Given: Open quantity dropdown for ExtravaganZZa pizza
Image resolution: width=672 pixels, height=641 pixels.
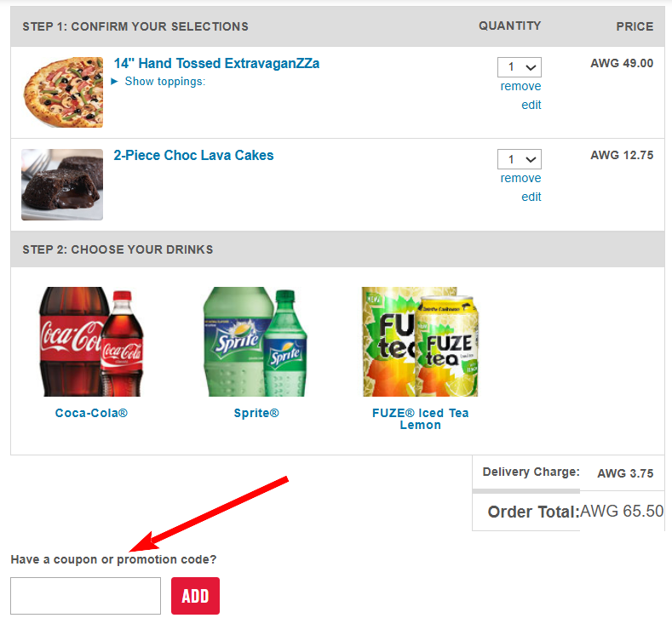Looking at the screenshot, I should (519, 67).
